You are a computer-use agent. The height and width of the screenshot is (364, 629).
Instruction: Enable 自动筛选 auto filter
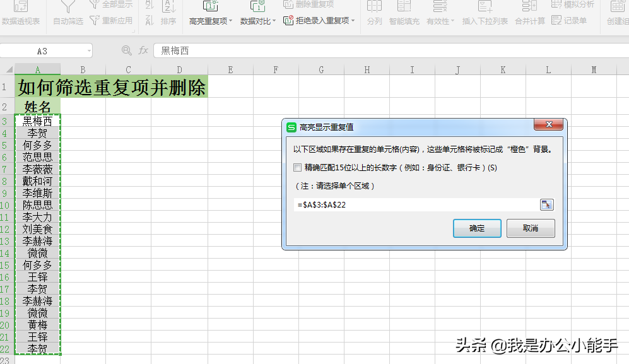coord(68,13)
